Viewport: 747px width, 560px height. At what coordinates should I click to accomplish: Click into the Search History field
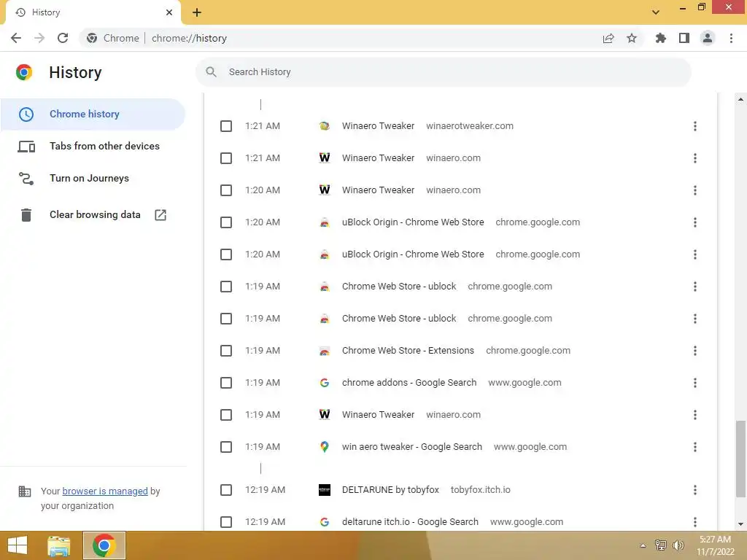click(443, 72)
